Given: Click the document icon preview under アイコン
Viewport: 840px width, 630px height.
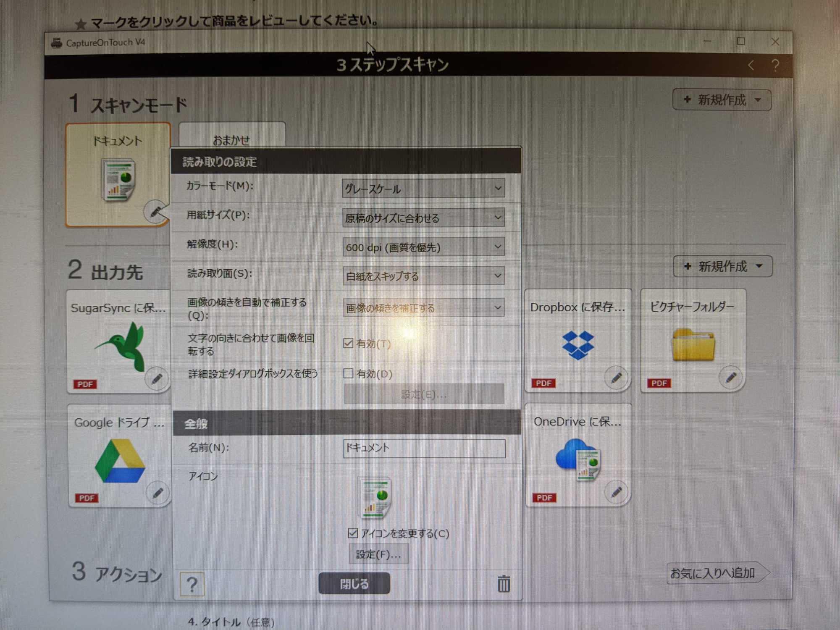Looking at the screenshot, I should pyautogui.click(x=375, y=497).
